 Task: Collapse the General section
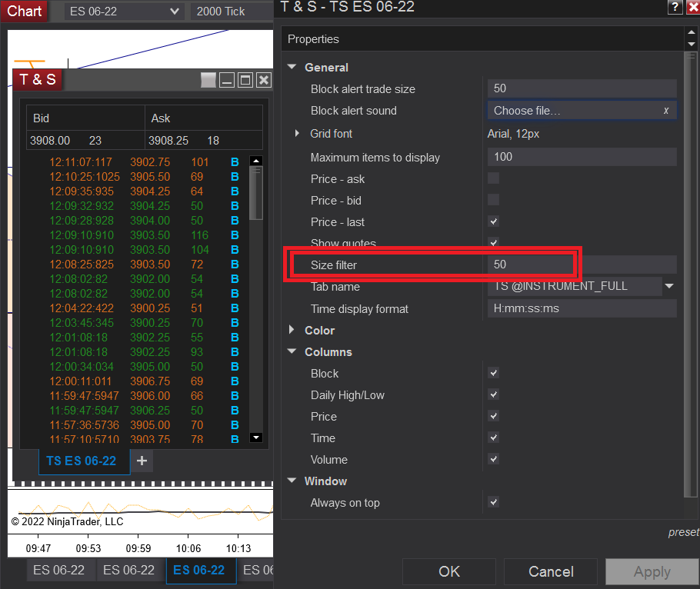[292, 67]
